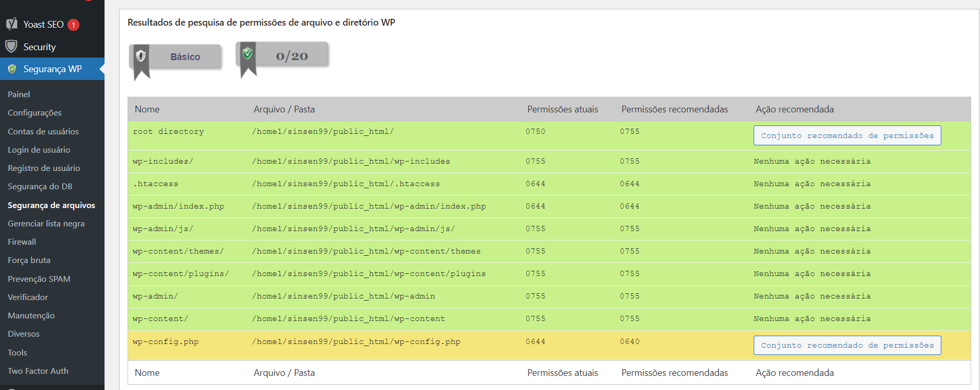Click the path ending in 'wp-config.php'
980x390 pixels.
pyautogui.click(x=356, y=341)
